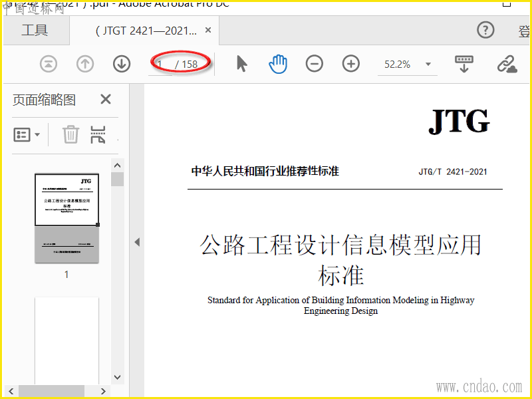Open thumbnail options list menu
Viewport: 532px width, 399px height.
coord(27,135)
